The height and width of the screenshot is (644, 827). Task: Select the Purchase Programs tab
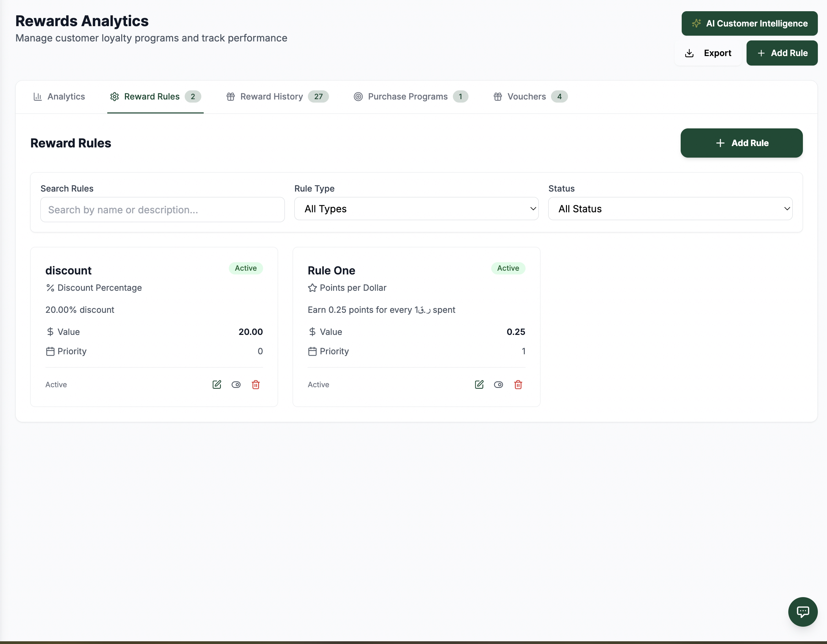(x=411, y=96)
